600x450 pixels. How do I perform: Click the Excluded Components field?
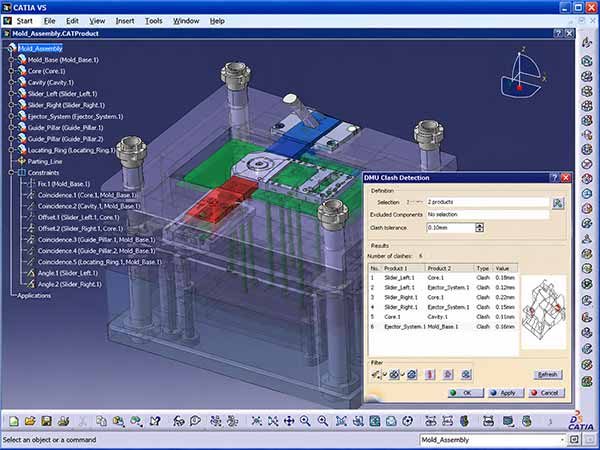pyautogui.click(x=488, y=215)
